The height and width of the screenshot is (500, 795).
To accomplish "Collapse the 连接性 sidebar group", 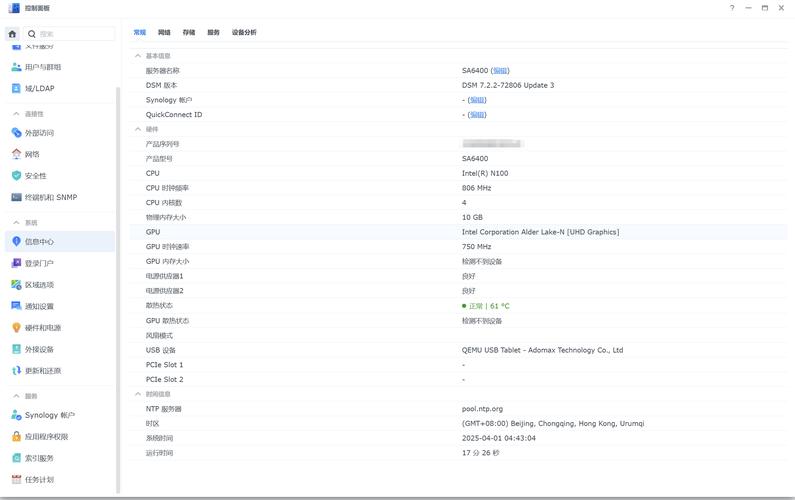I will [16, 114].
